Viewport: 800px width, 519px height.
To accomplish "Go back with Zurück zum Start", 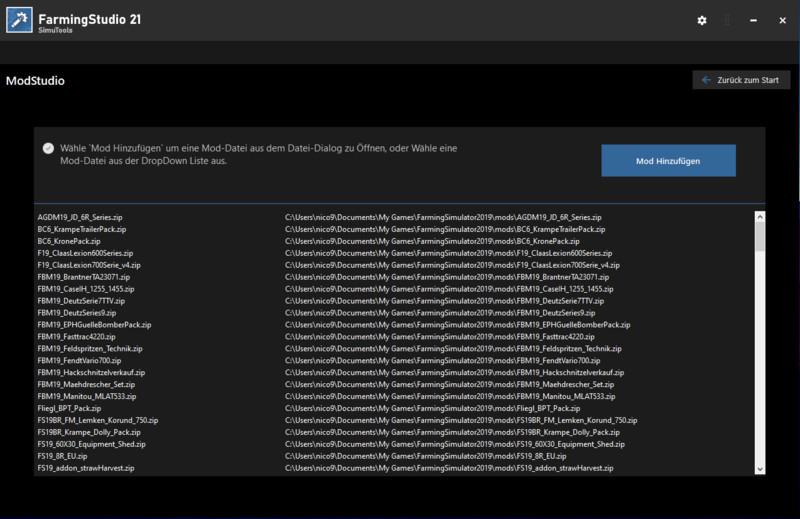I will (x=741, y=80).
